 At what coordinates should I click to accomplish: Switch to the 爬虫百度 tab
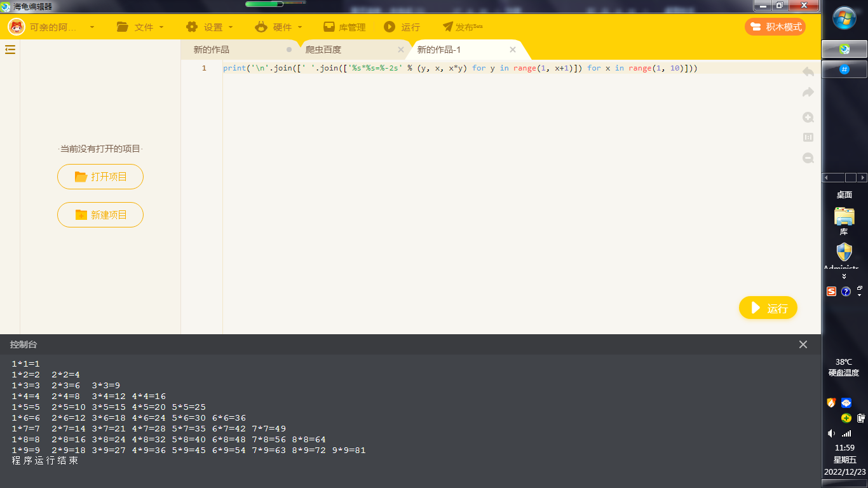tap(323, 50)
